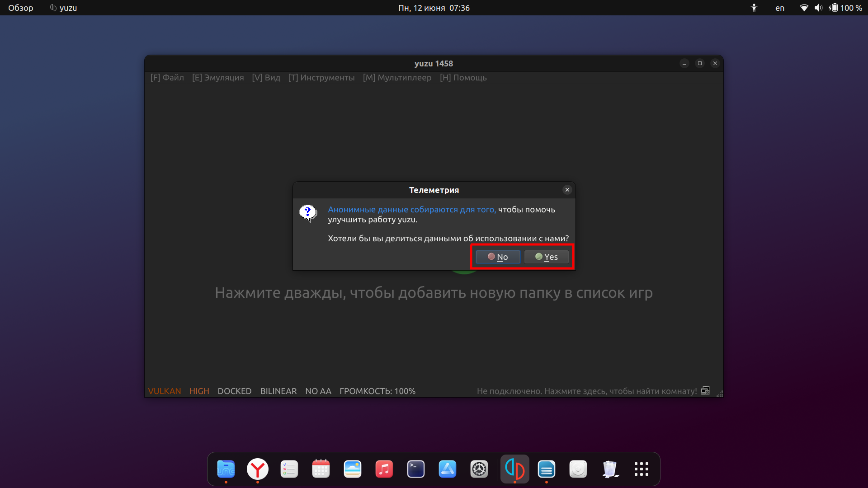Close the yuzu 1458 window

tap(715, 63)
